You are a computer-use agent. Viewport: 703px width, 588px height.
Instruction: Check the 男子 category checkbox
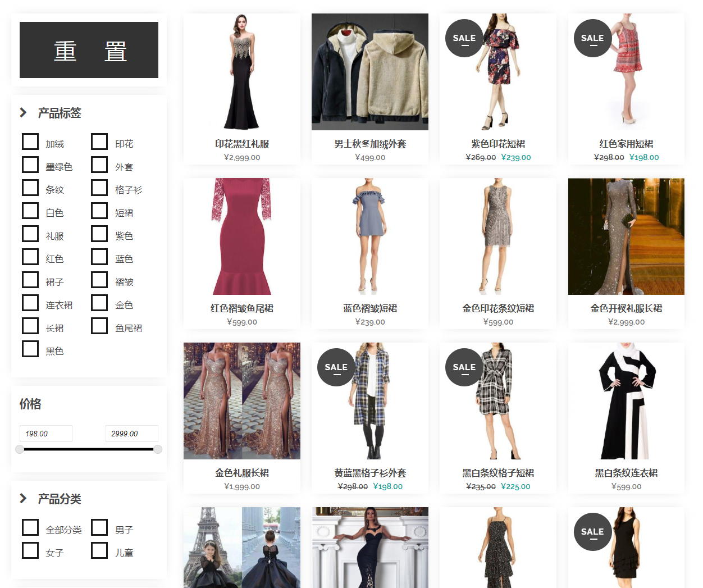click(99, 527)
